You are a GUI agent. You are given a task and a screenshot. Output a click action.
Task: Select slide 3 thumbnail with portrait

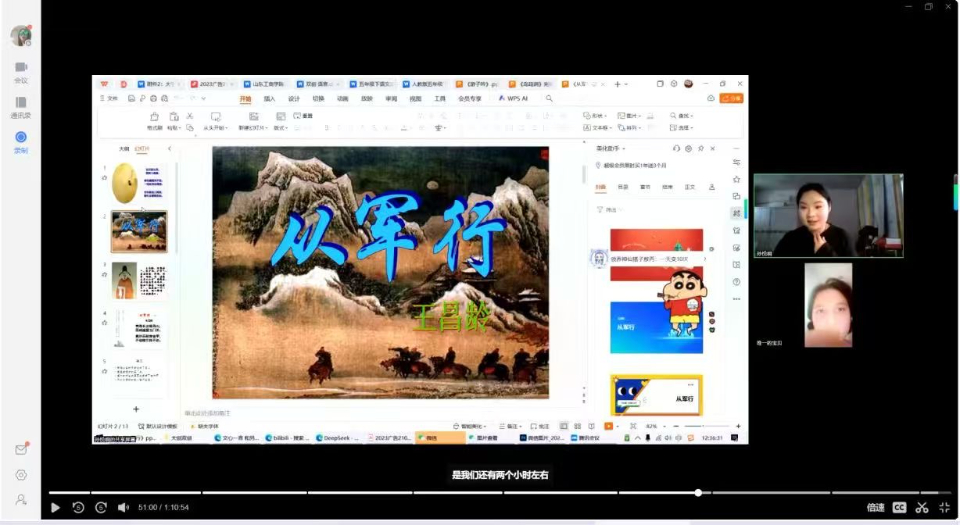(x=138, y=280)
